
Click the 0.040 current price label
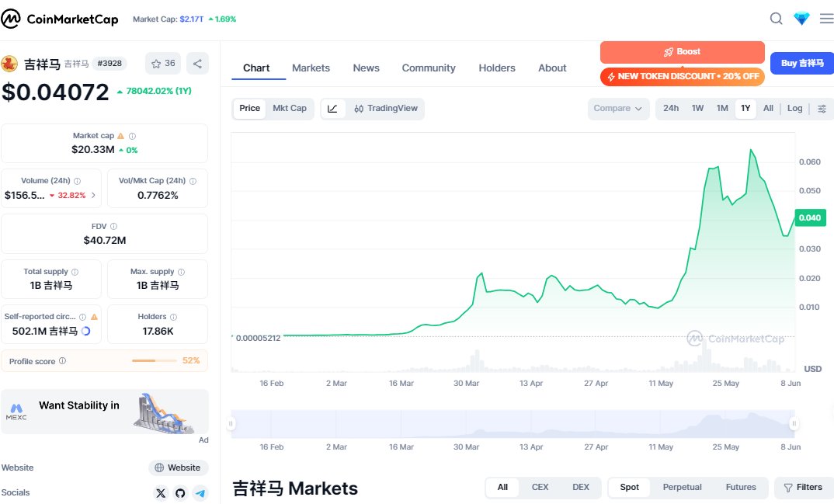point(810,218)
